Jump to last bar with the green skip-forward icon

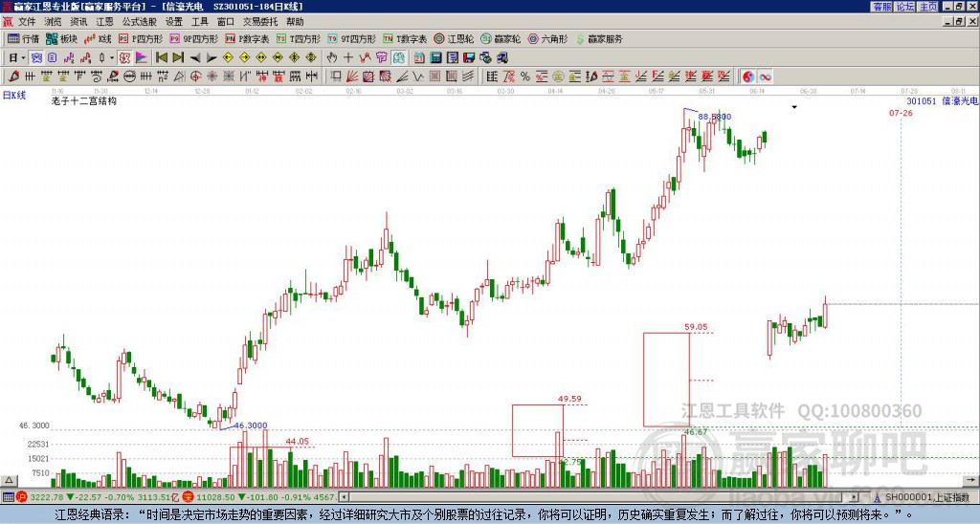point(178,57)
